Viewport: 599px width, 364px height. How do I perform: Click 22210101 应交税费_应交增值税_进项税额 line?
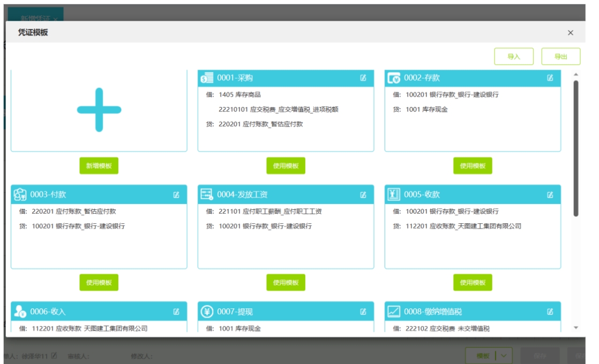click(279, 110)
